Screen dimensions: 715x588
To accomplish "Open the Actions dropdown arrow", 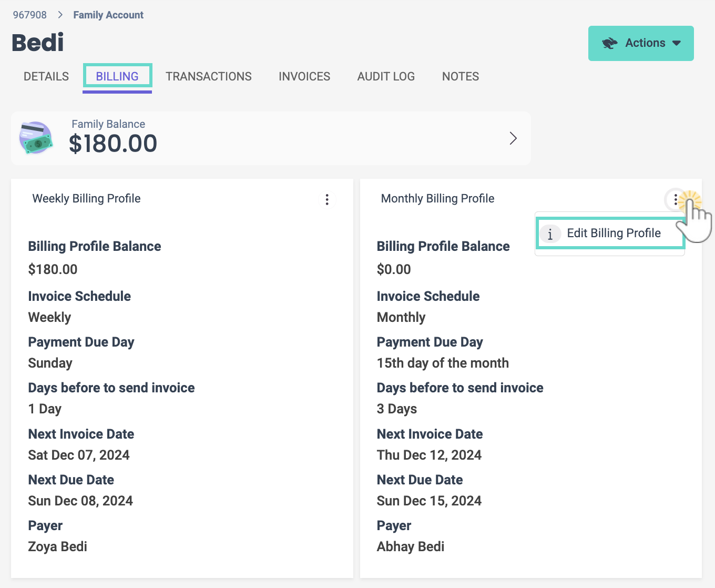I will [677, 43].
